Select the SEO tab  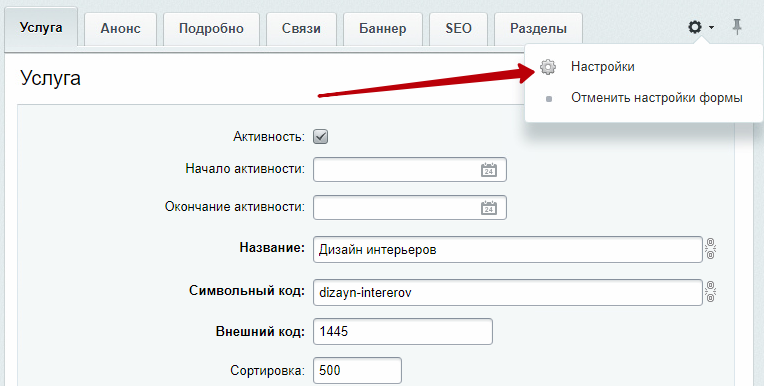pyautogui.click(x=458, y=29)
